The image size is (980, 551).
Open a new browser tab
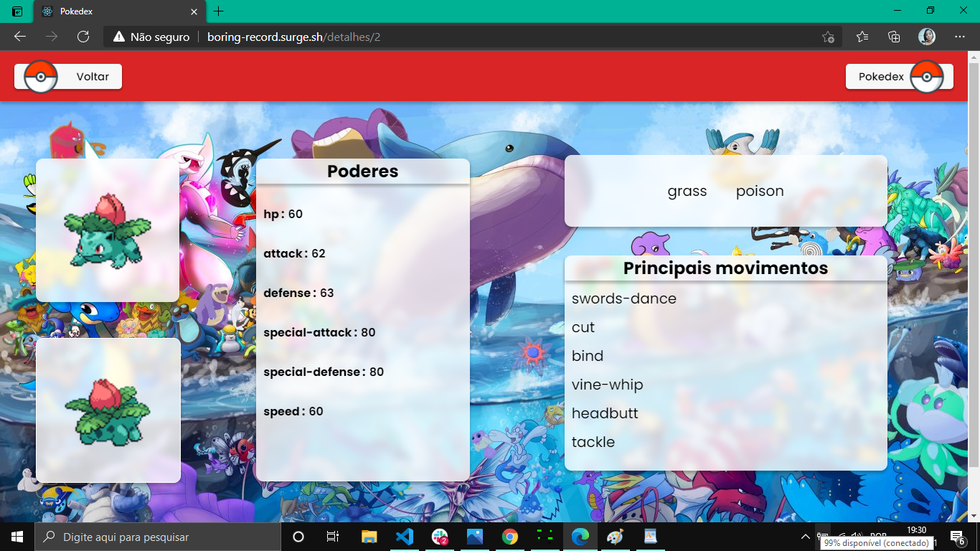(219, 11)
